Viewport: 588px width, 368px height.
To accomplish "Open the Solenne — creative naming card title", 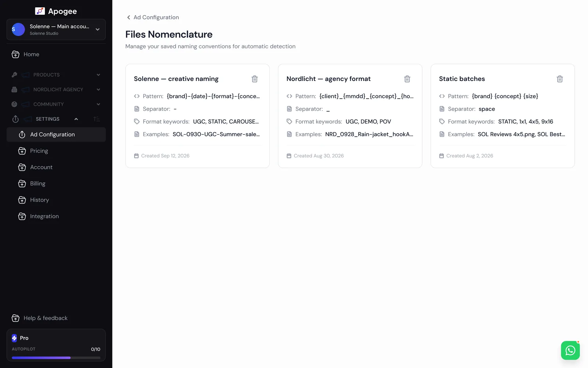I will (176, 79).
